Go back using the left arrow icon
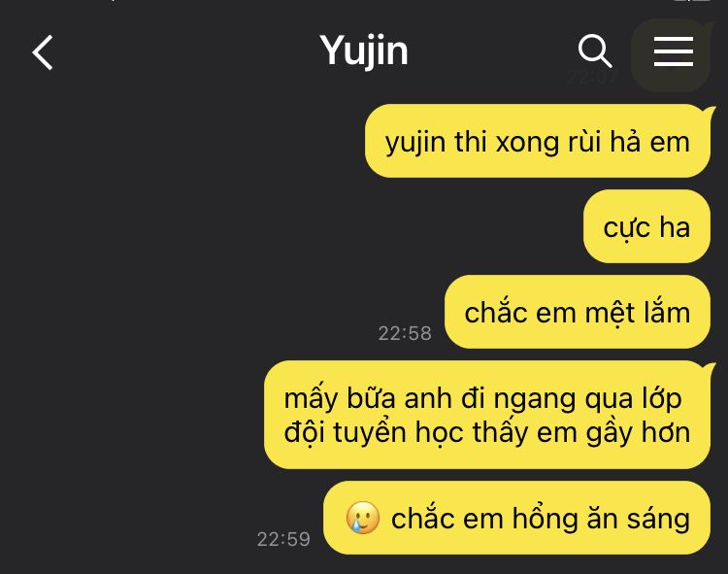Image resolution: width=728 pixels, height=574 pixels. coord(43,52)
